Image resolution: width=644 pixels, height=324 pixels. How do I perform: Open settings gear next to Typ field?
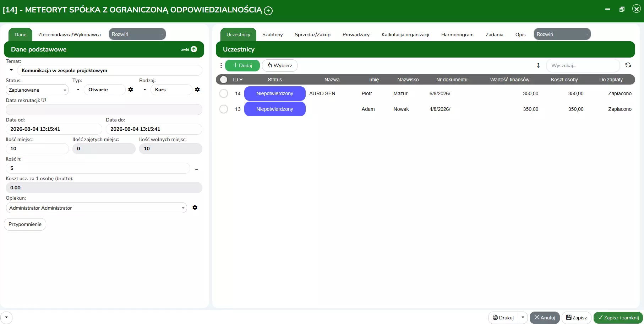coord(131,90)
